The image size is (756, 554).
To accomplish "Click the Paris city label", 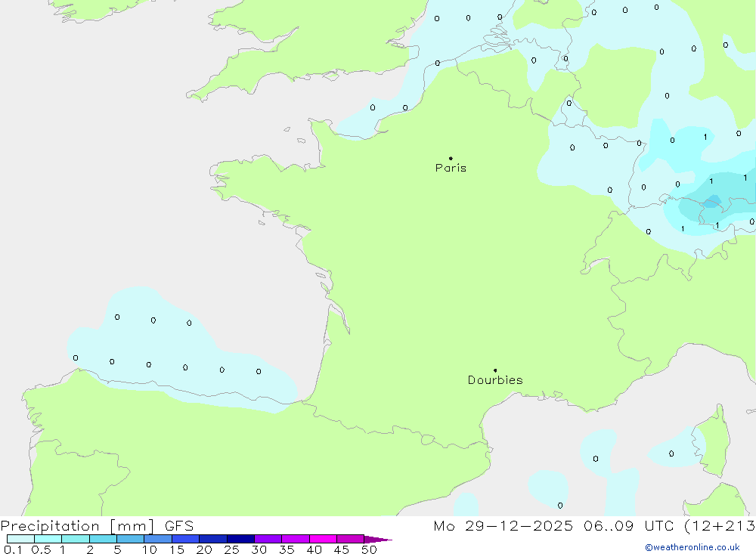I will (x=451, y=168).
